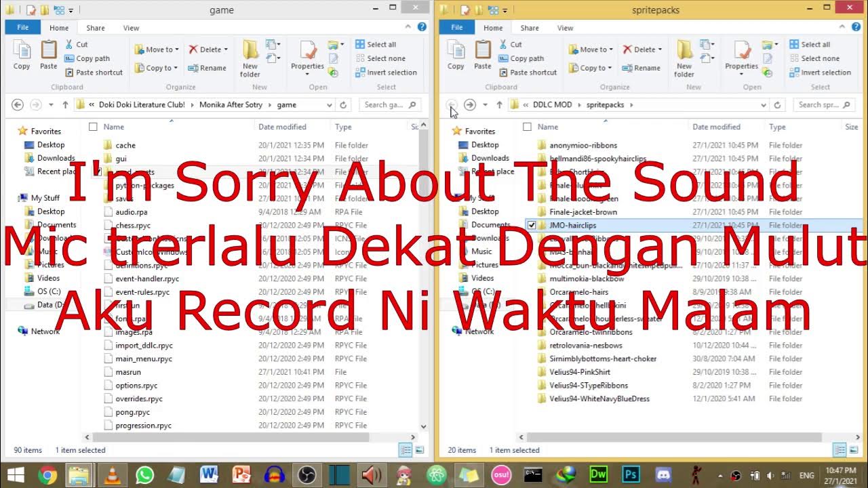Open Discord from taskbar

tap(664, 474)
